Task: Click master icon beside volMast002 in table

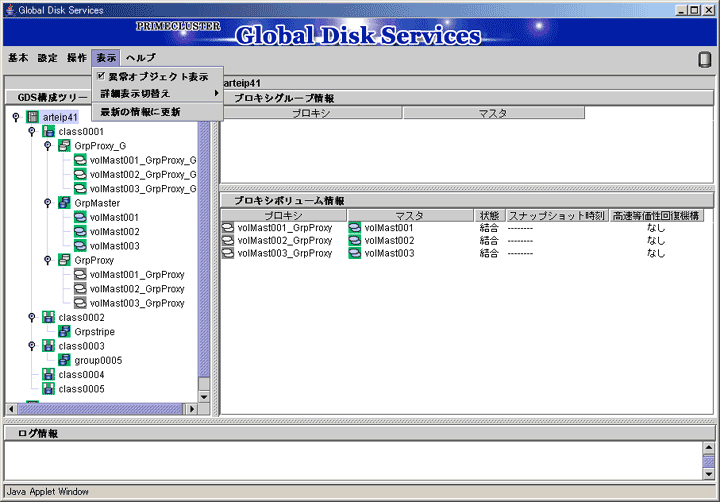Action: tap(354, 240)
